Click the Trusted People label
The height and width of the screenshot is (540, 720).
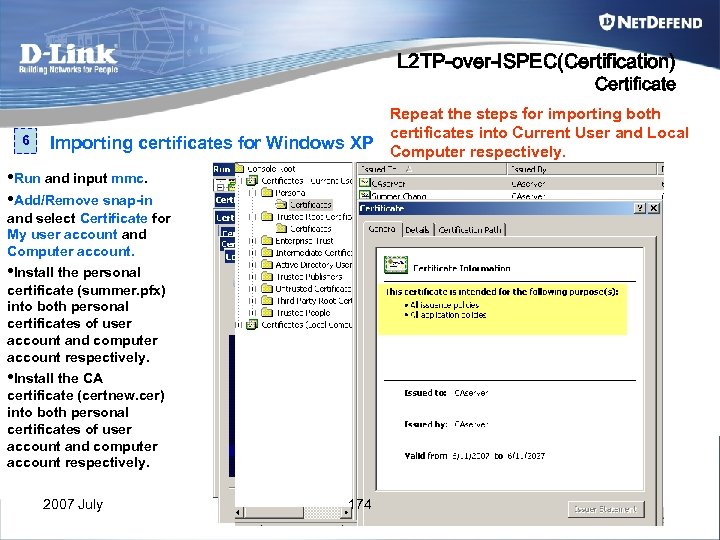(x=303, y=313)
